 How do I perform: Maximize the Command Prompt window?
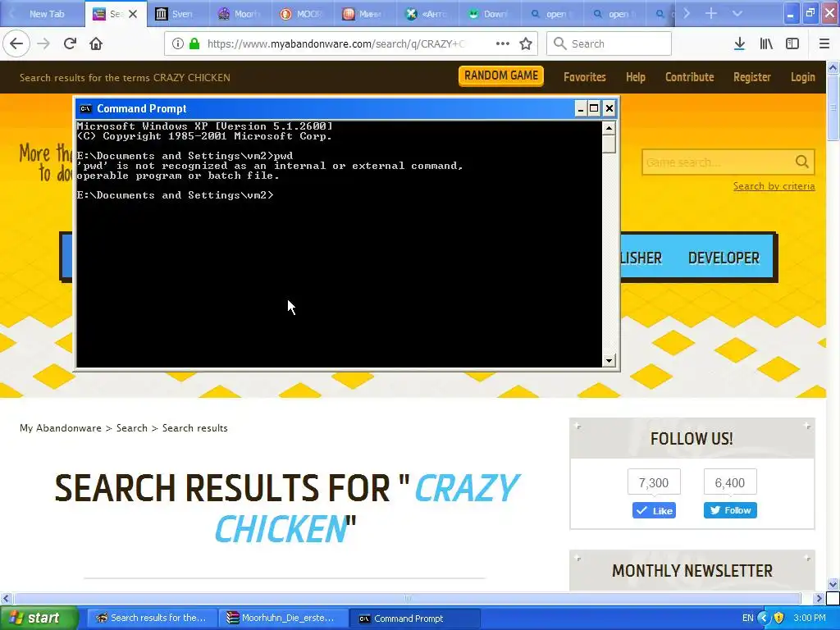coord(594,109)
